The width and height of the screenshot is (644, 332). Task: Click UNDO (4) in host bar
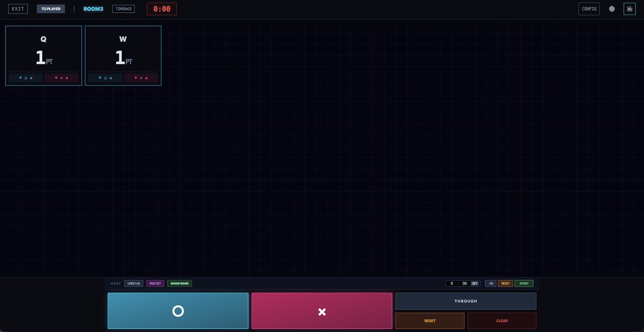tap(134, 283)
